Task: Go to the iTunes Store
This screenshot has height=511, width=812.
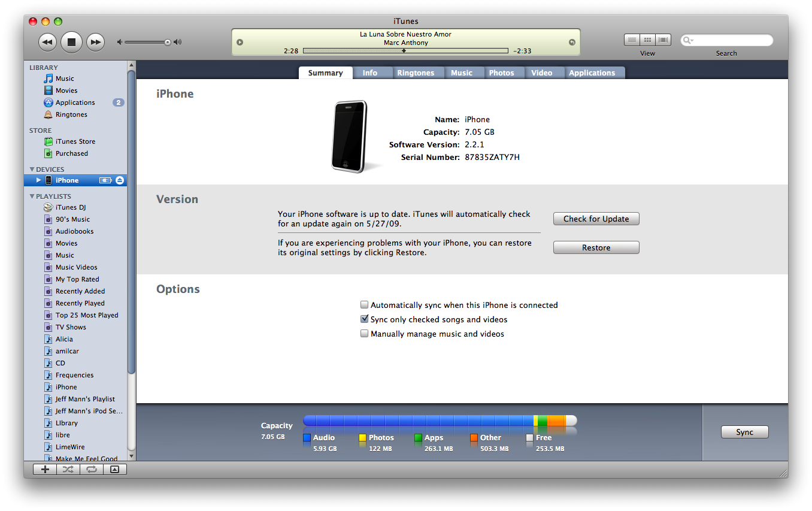Action: (x=75, y=141)
